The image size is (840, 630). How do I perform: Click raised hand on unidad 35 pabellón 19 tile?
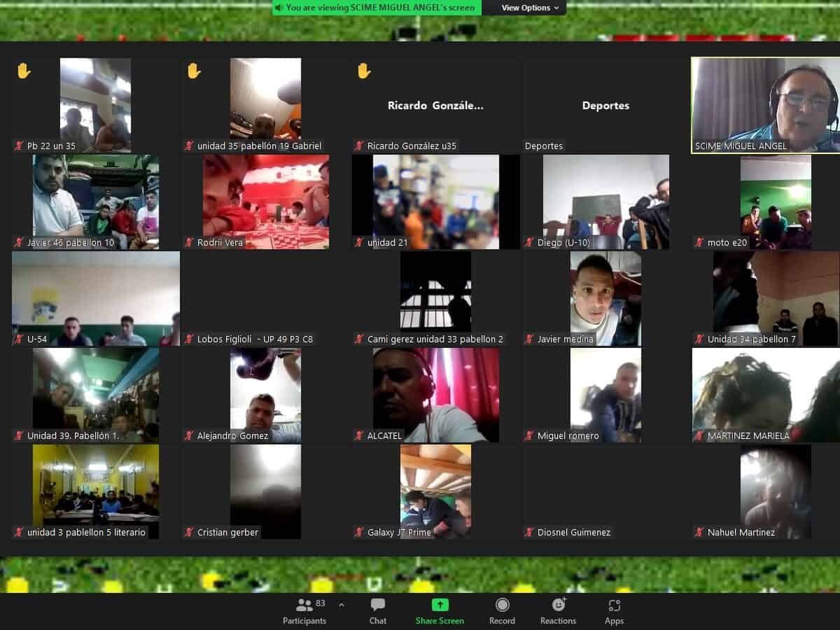coord(194,71)
